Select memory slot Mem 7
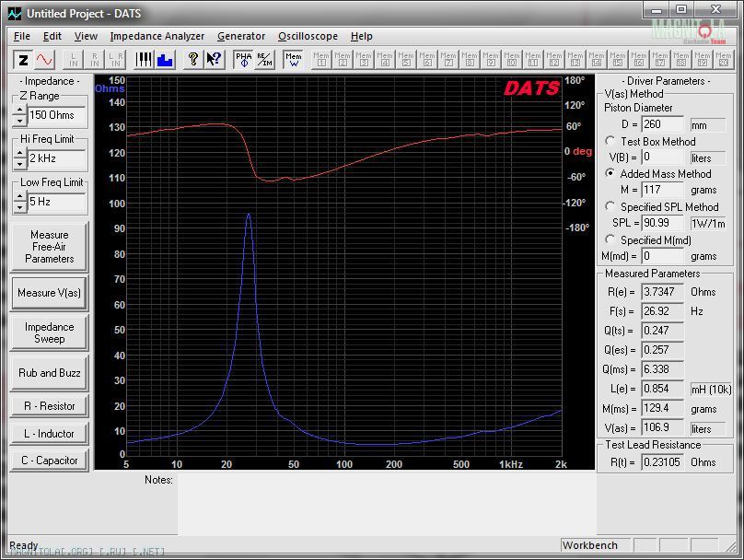This screenshot has height=560, width=744. tap(448, 60)
